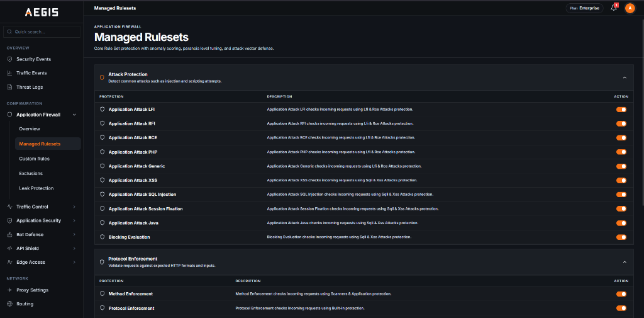Click search magnifier icon in Quick search
This screenshot has height=318, width=644.
(9, 31)
